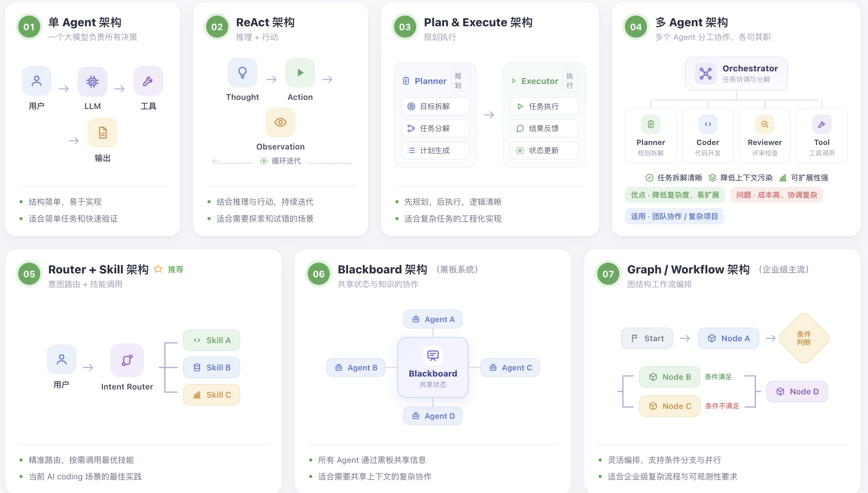Click the blue 适用 团队协作 tag
This screenshot has width=868, height=493.
[x=674, y=216]
